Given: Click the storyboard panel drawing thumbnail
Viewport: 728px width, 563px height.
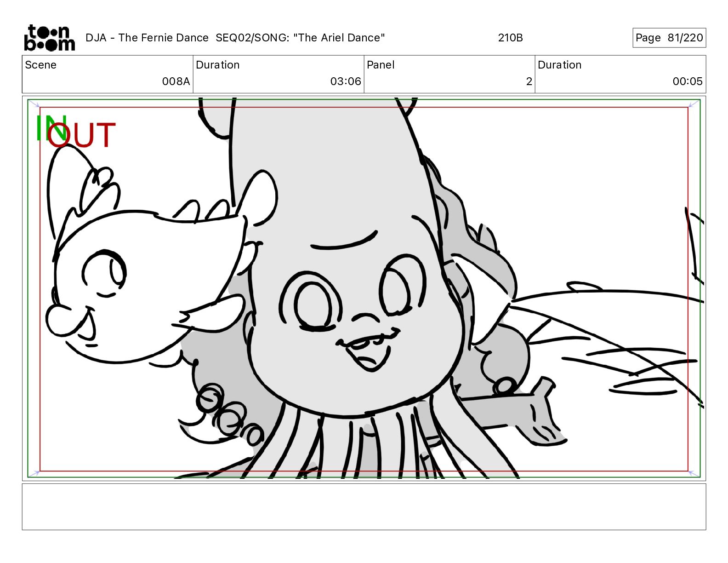Looking at the screenshot, I should tap(364, 288).
